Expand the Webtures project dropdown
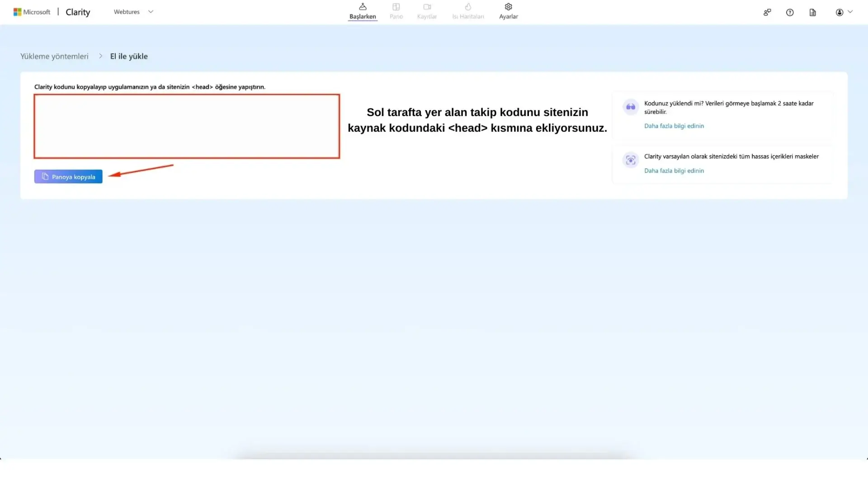This screenshot has height=482, width=868. (x=151, y=12)
